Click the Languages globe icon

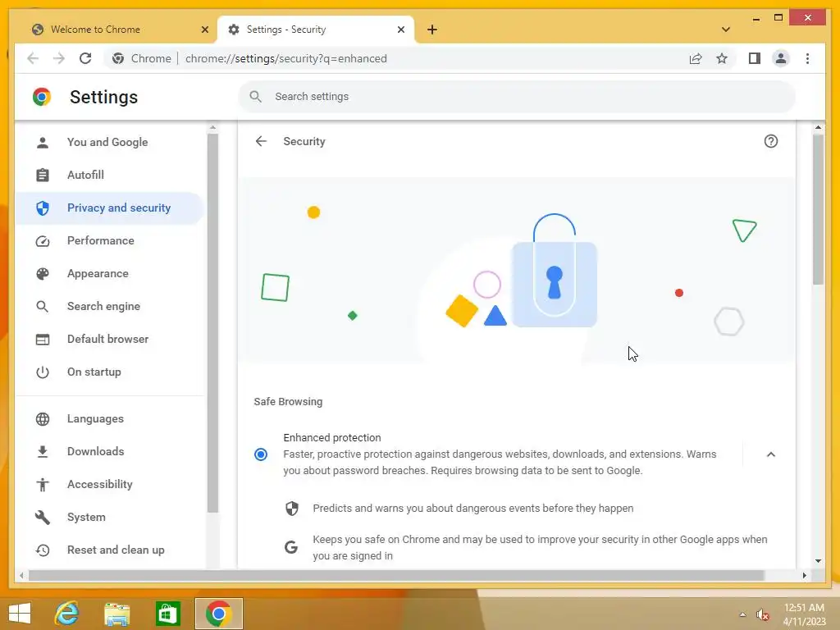pos(43,418)
